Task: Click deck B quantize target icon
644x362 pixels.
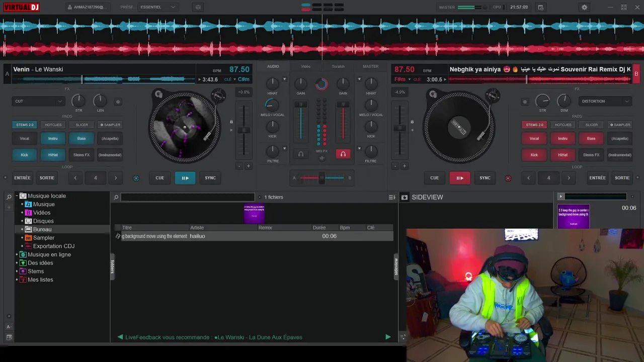Action: tap(508, 178)
